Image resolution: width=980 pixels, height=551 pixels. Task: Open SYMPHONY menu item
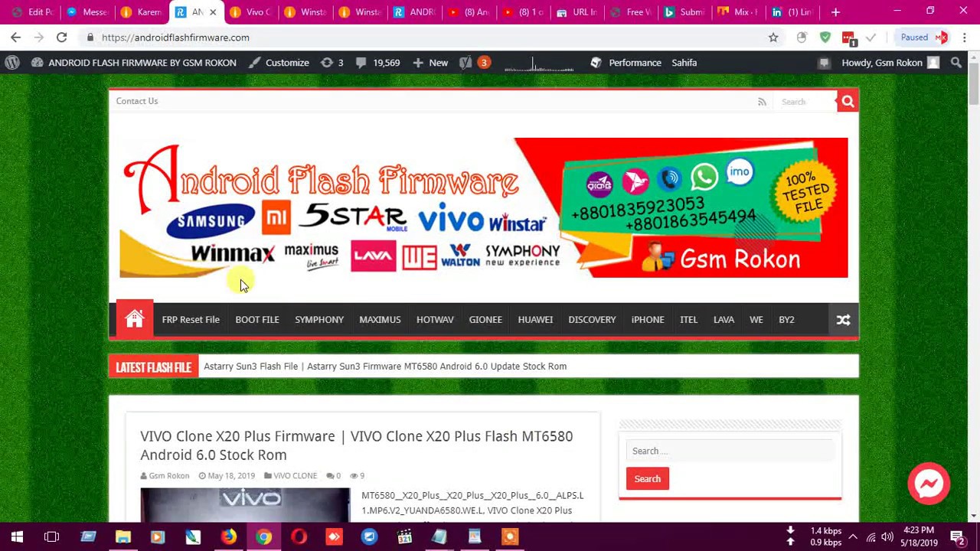point(319,320)
